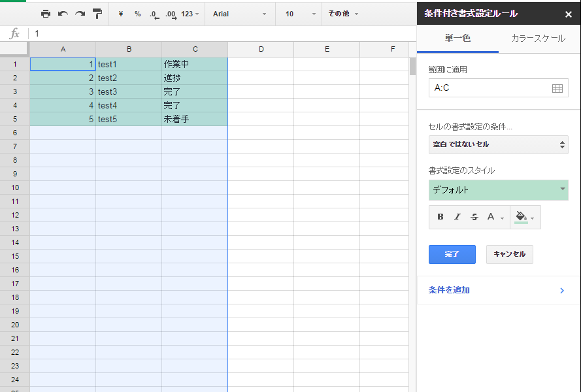Image resolution: width=581 pixels, height=392 pixels.
Task: Select column A header
Action: point(63,49)
